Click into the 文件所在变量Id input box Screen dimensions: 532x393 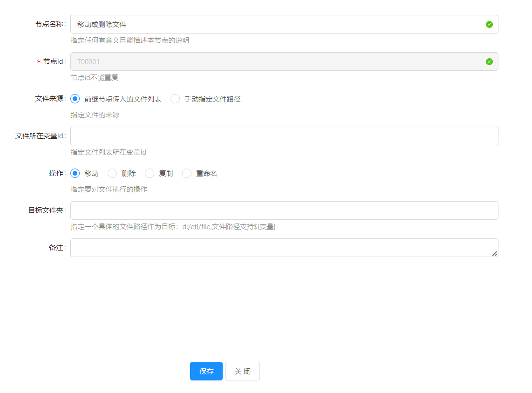click(x=284, y=136)
